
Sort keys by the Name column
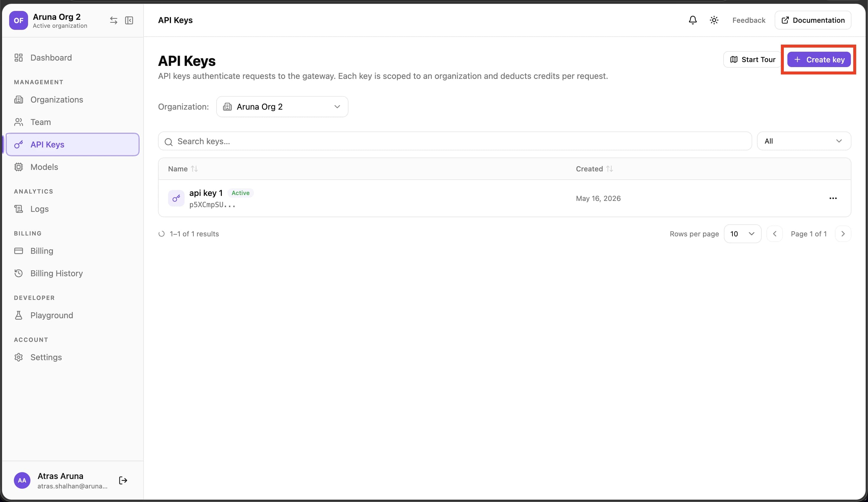tap(183, 169)
